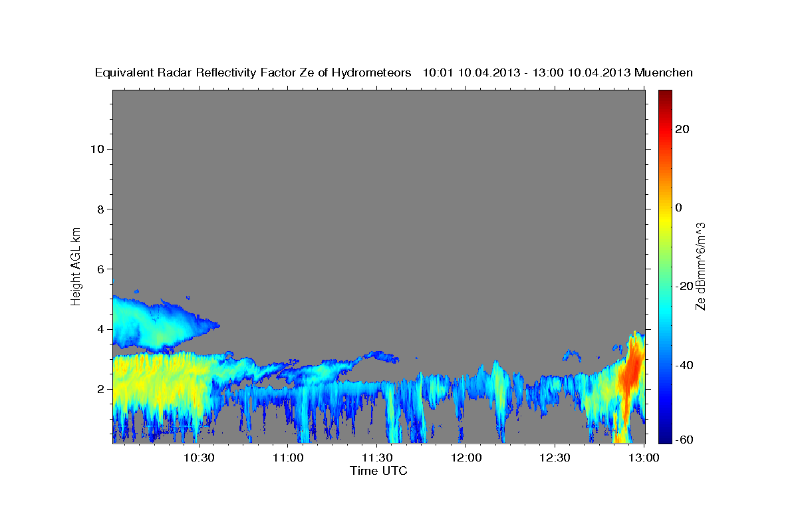Image resolution: width=798 pixels, height=532 pixels.
Task: Click the '13:00' time axis tick label
Action: tap(644, 458)
